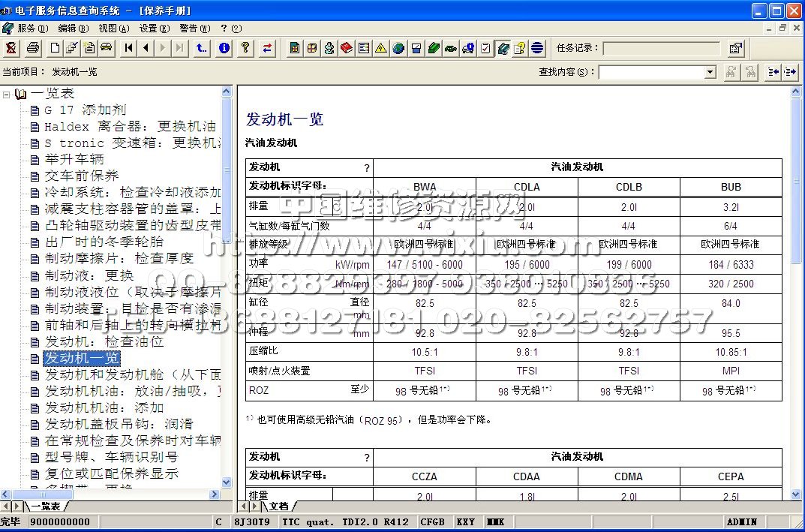Click the globe icon in the toolbar
The image size is (805, 532).
tap(398, 48)
